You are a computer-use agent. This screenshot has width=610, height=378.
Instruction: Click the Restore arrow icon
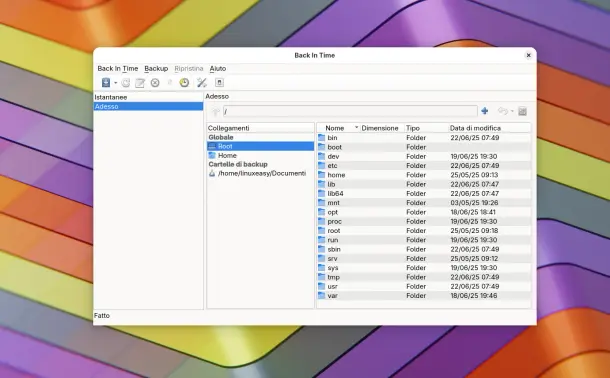point(503,111)
